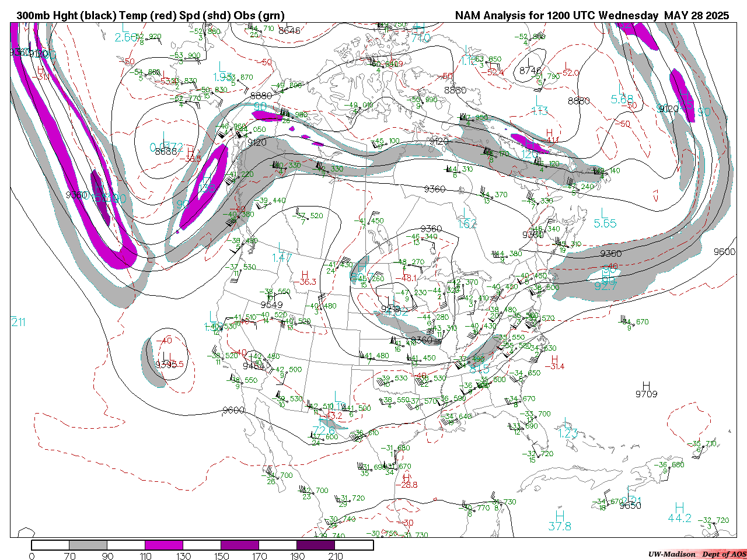This screenshot has height=560, width=747.
Task: Select the red H marker labeled -28.8
Action: tap(407, 477)
